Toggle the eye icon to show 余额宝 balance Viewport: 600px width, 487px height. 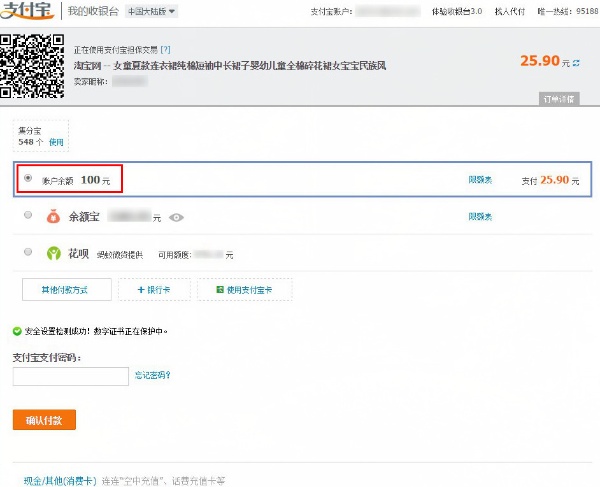click(177, 217)
